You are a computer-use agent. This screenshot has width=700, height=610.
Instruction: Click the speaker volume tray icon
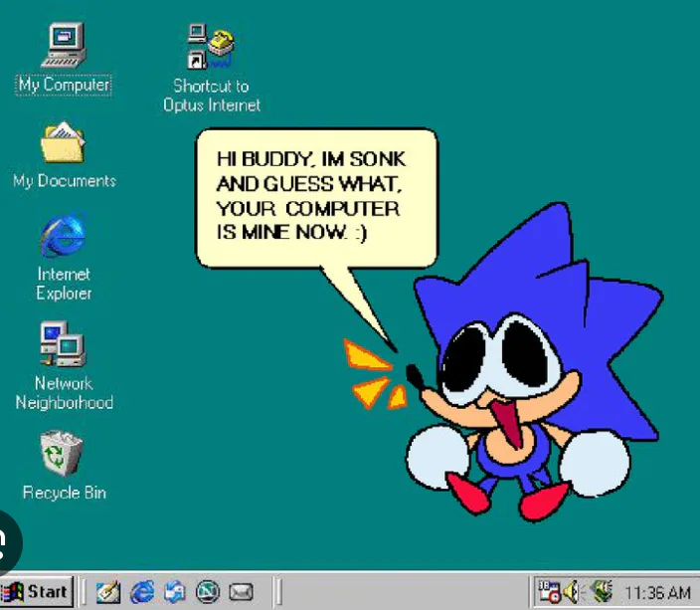click(x=571, y=592)
